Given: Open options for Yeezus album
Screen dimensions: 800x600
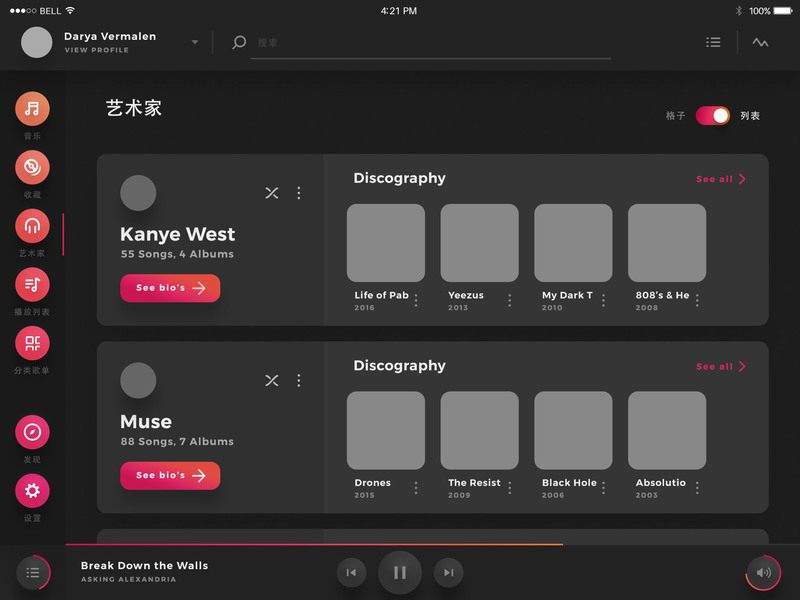Looking at the screenshot, I should [x=510, y=301].
